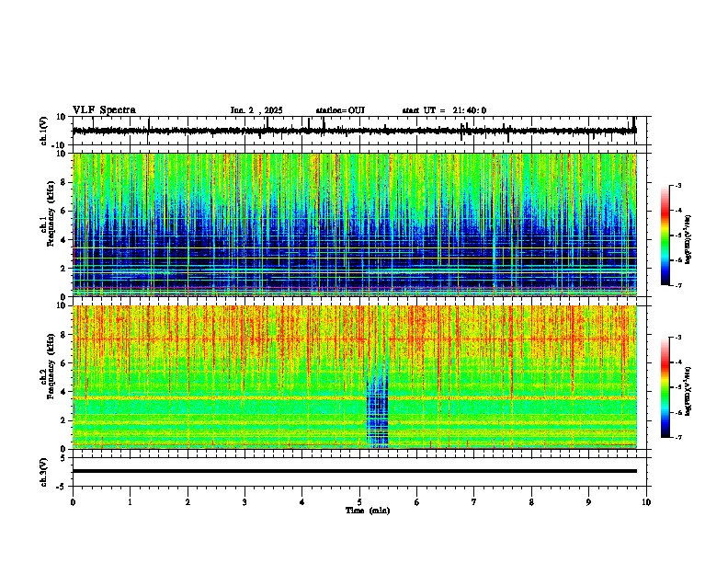Screen dimensions: 728x563
Task: Select the date label "Jan. 2, 2025"
Action: click(x=256, y=110)
